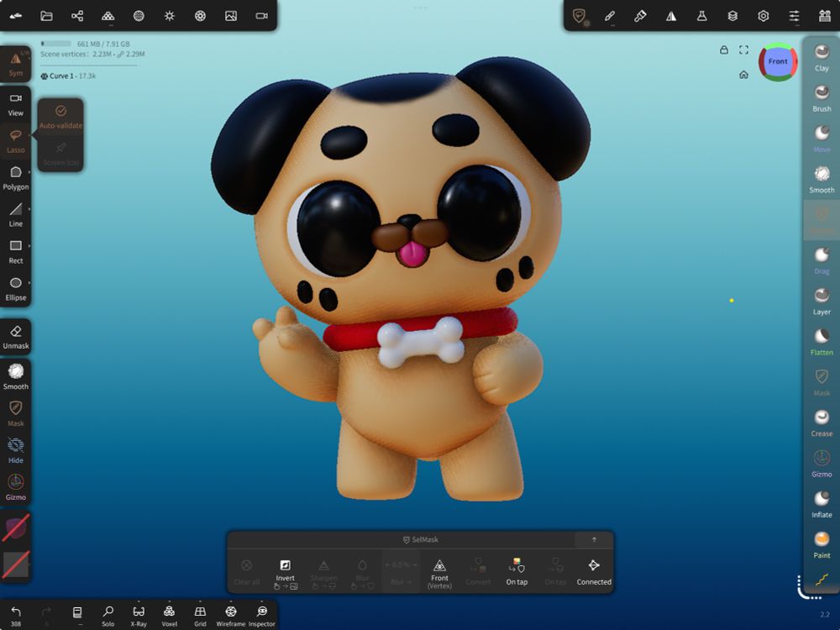The image size is (840, 630).
Task: Click Invert mask button
Action: pos(285,573)
